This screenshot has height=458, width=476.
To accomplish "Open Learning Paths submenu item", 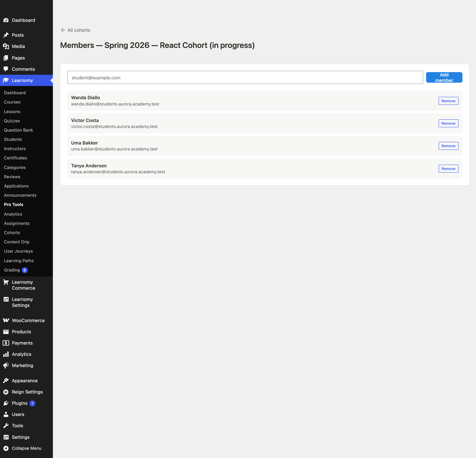I will coord(19,261).
